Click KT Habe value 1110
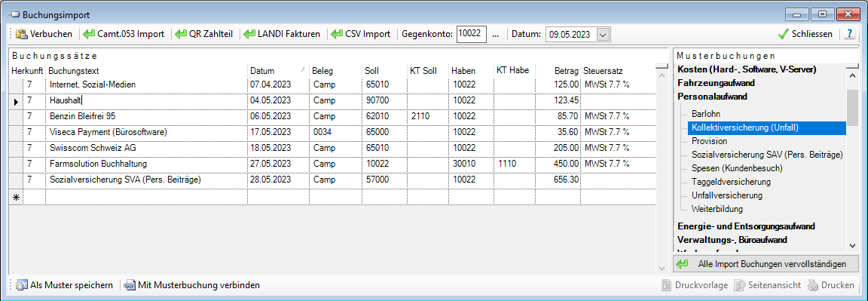The height and width of the screenshot is (301, 868). [x=506, y=164]
